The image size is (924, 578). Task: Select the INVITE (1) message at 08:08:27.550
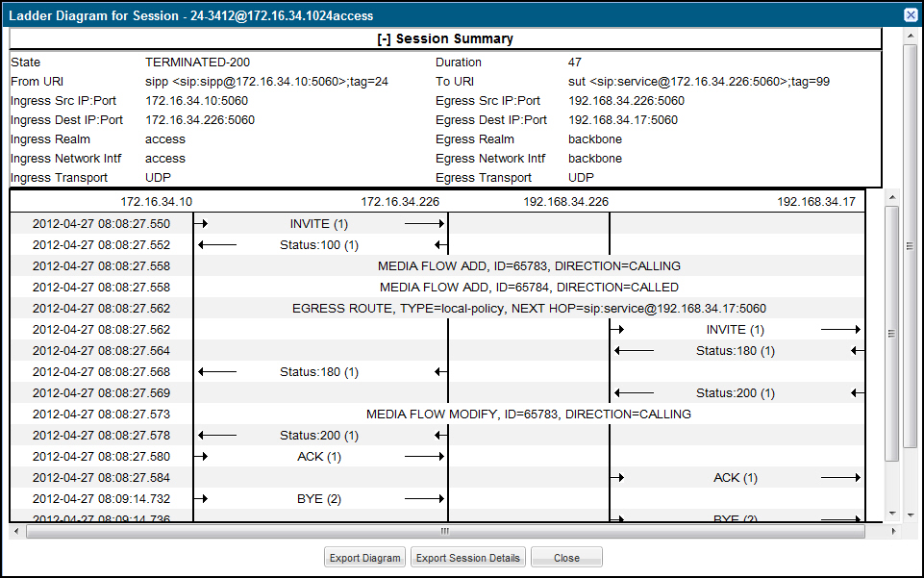click(x=319, y=224)
